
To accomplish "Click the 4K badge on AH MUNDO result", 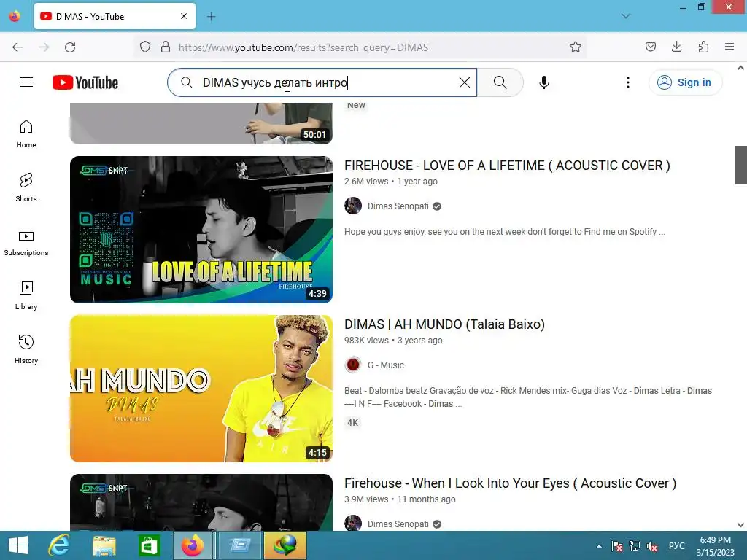I will pos(352,422).
